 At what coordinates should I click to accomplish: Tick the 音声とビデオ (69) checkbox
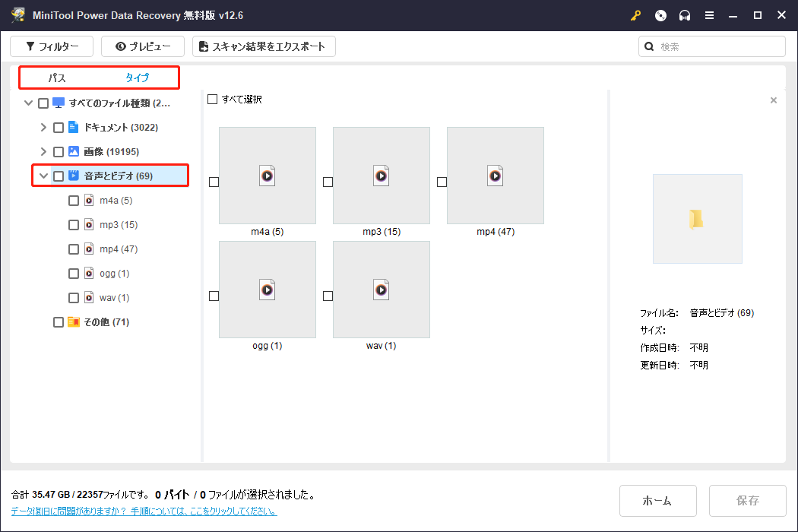tap(59, 176)
